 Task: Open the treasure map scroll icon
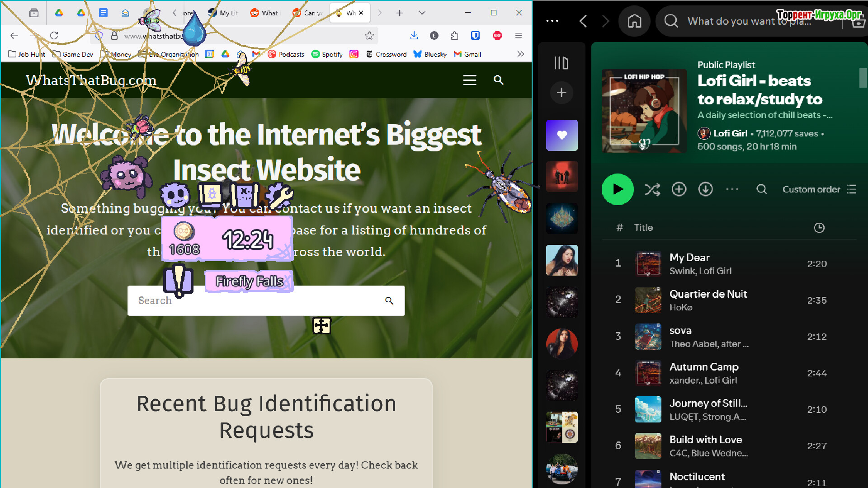(x=245, y=195)
